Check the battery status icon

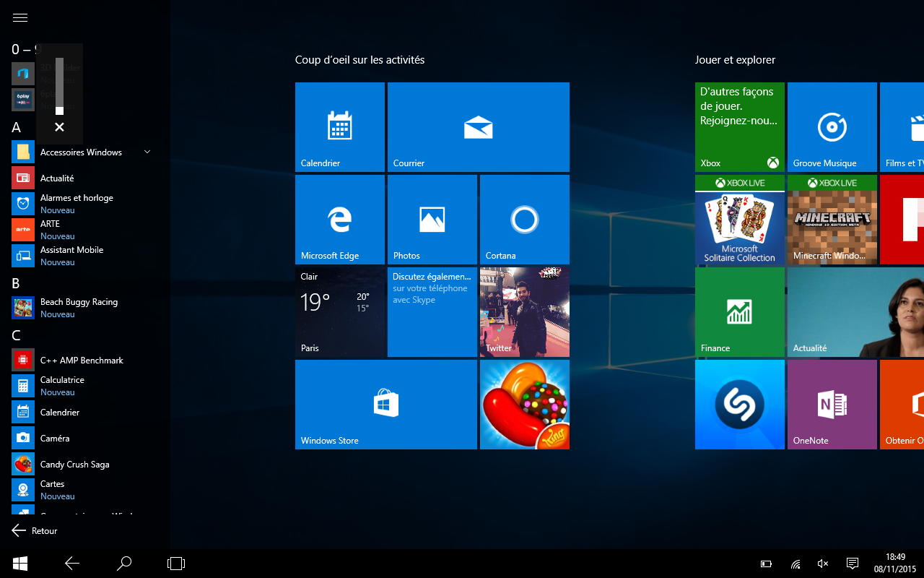(x=767, y=564)
